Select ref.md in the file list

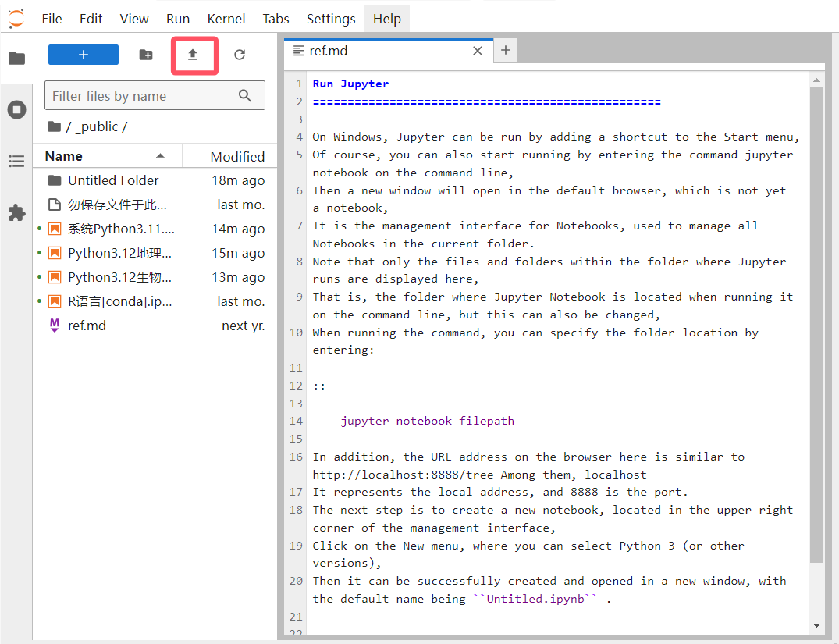click(155, 326)
